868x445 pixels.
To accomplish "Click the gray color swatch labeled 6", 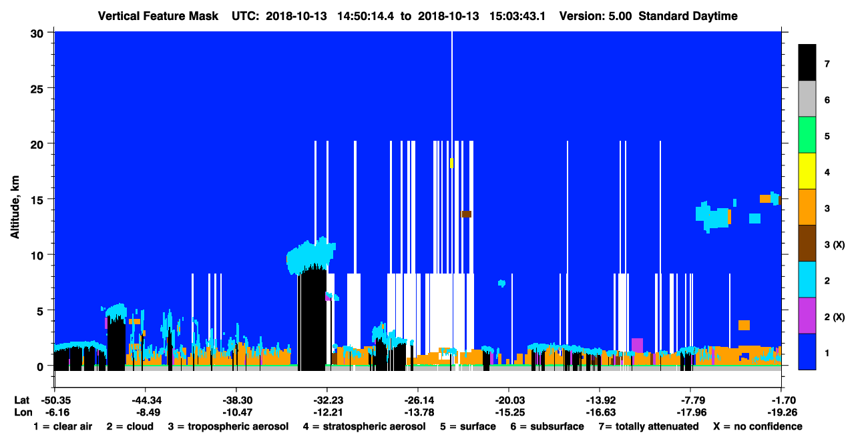I will pos(807,99).
